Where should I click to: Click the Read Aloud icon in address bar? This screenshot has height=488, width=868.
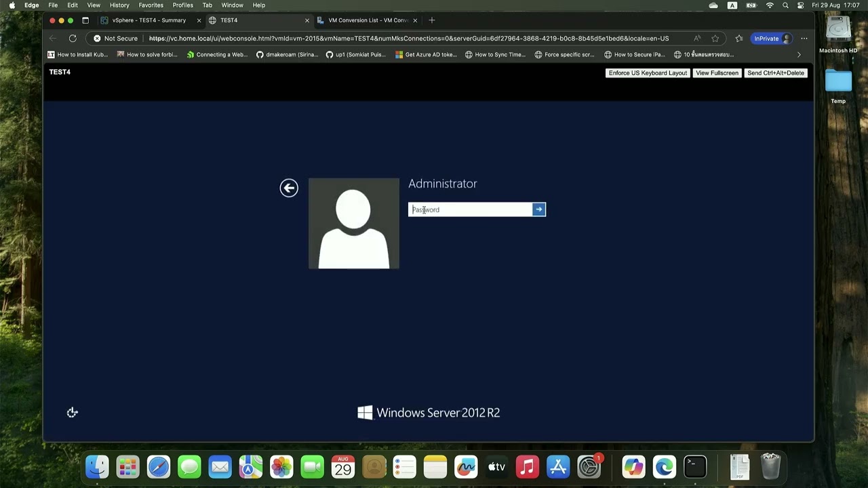click(x=697, y=39)
